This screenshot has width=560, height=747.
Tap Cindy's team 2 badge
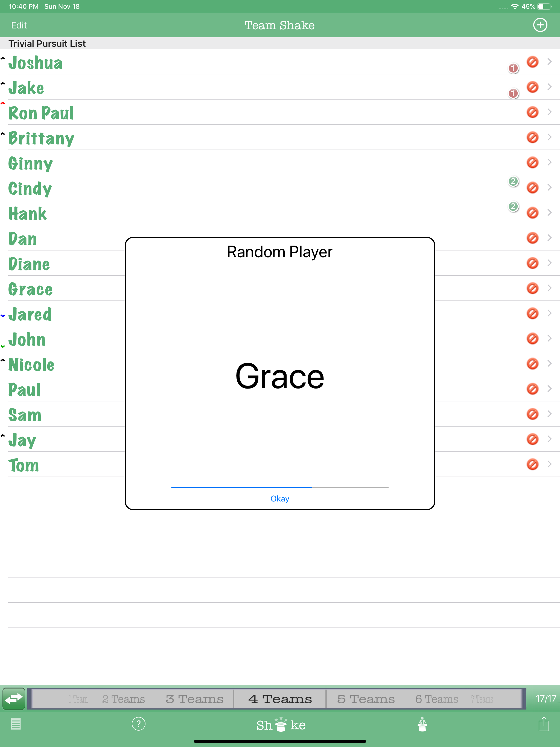coord(513,181)
